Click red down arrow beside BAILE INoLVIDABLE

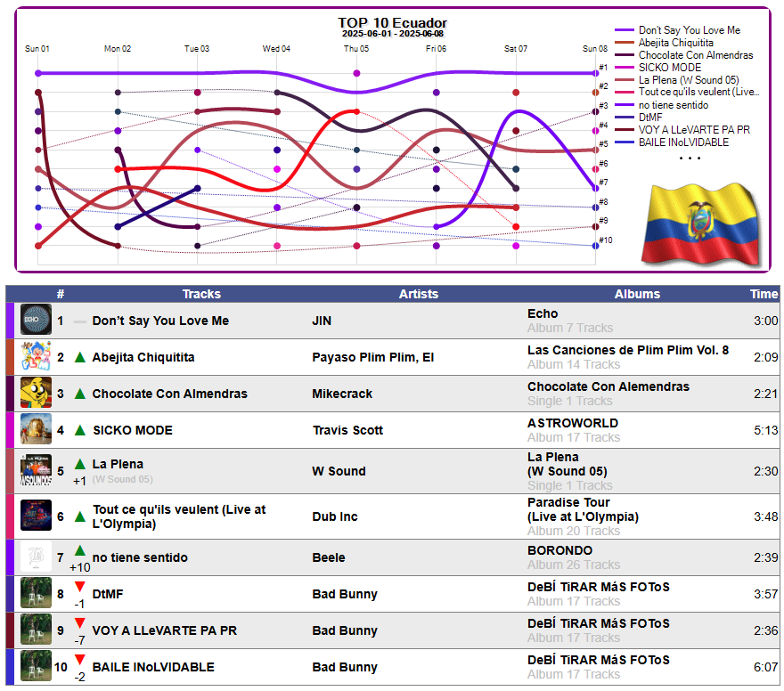click(x=80, y=660)
